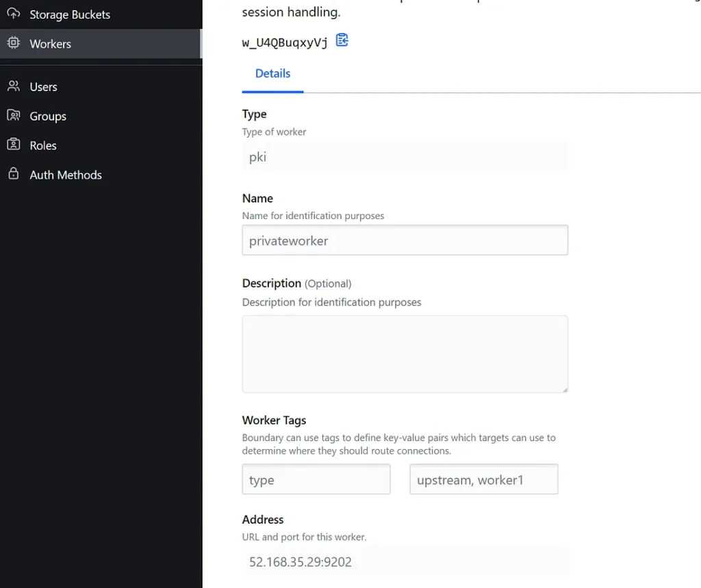Click the Workers chip icon in sidebar
This screenshot has width=701, height=588.
point(13,43)
